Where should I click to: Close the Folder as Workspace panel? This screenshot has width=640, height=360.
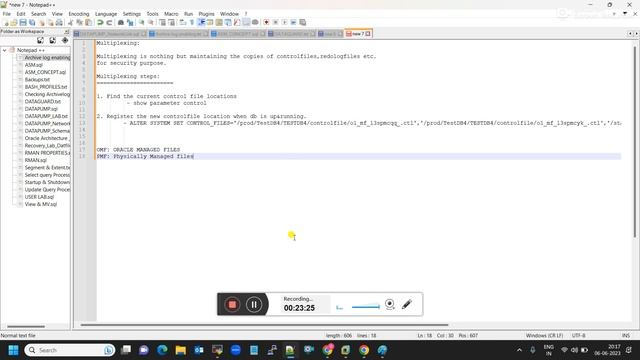point(67,31)
